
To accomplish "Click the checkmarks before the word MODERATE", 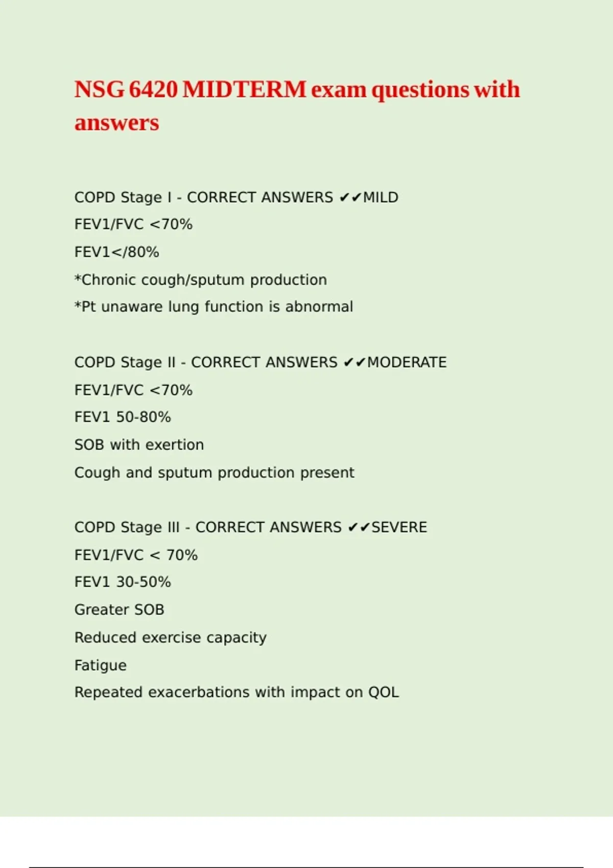I will pos(355,363).
